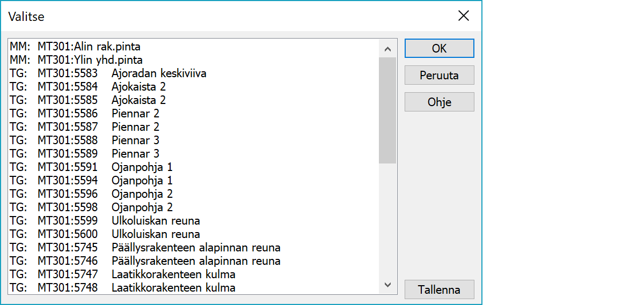Click the vertical scrollbar thumb
This screenshot has width=644, height=305.
[387, 110]
